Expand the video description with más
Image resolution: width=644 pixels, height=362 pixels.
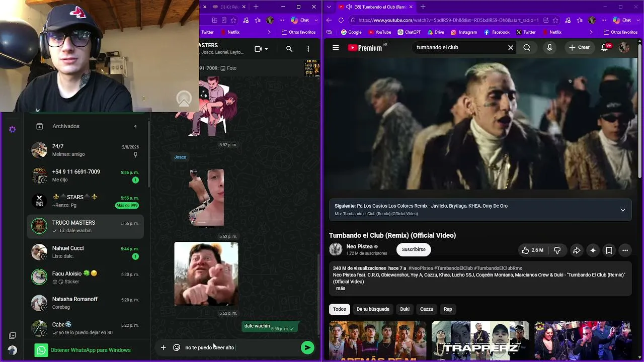(341, 288)
